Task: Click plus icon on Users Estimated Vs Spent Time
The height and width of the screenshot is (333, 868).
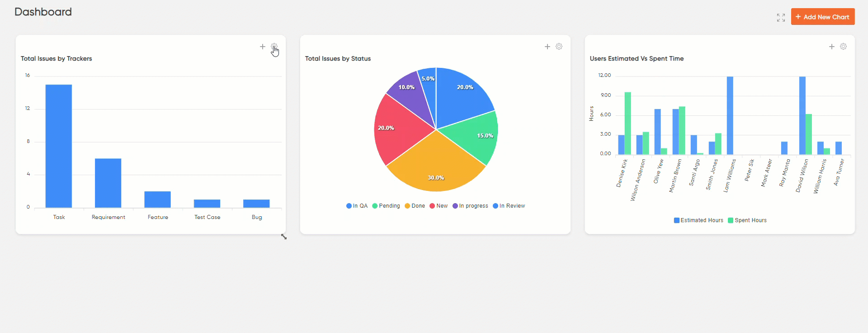Action: click(x=831, y=47)
